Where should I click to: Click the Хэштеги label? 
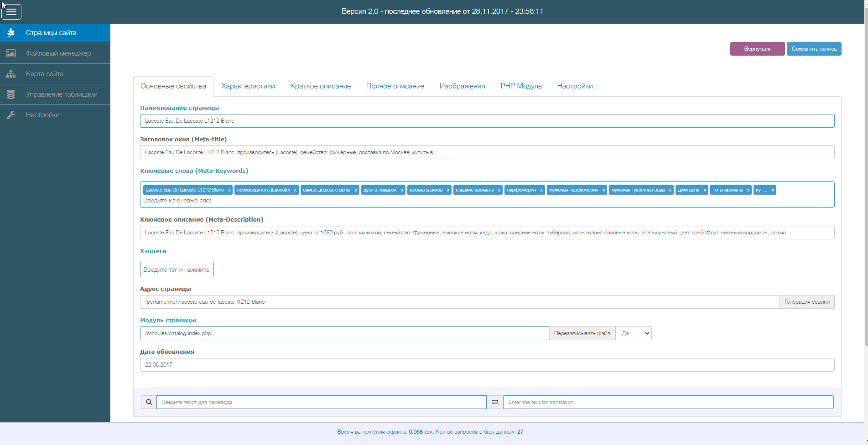click(153, 251)
